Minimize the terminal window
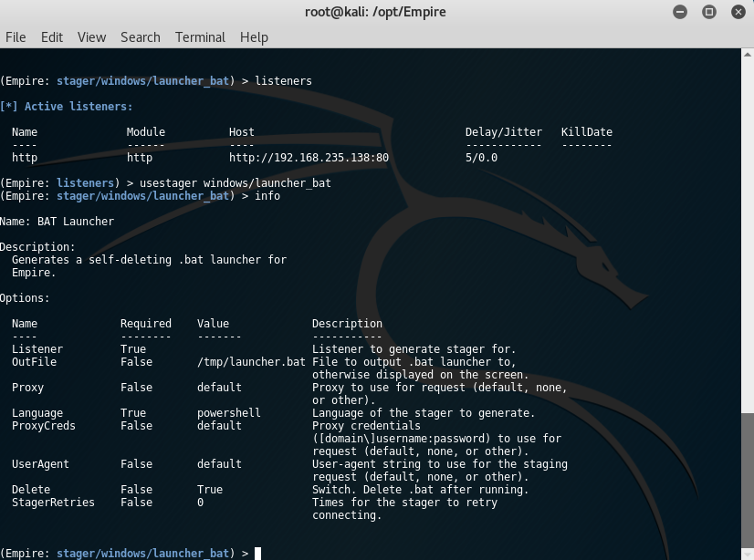Viewport: 754px width, 560px height. pyautogui.click(x=680, y=12)
